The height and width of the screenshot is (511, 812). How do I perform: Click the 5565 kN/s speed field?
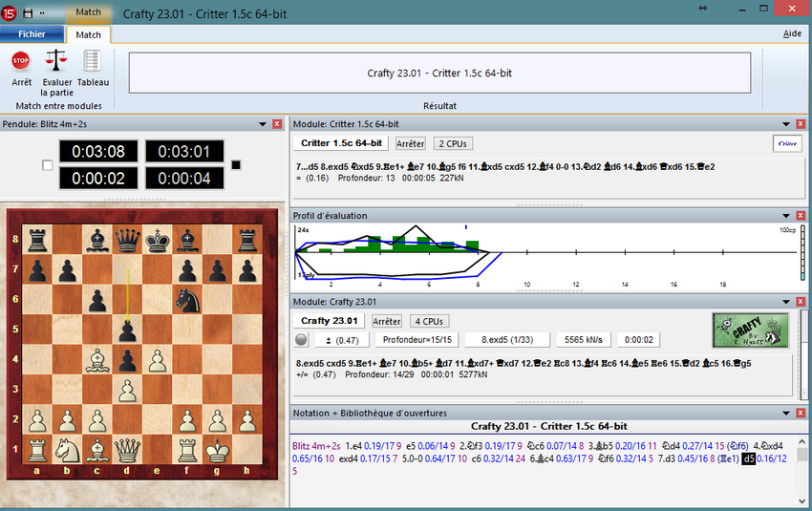click(583, 340)
